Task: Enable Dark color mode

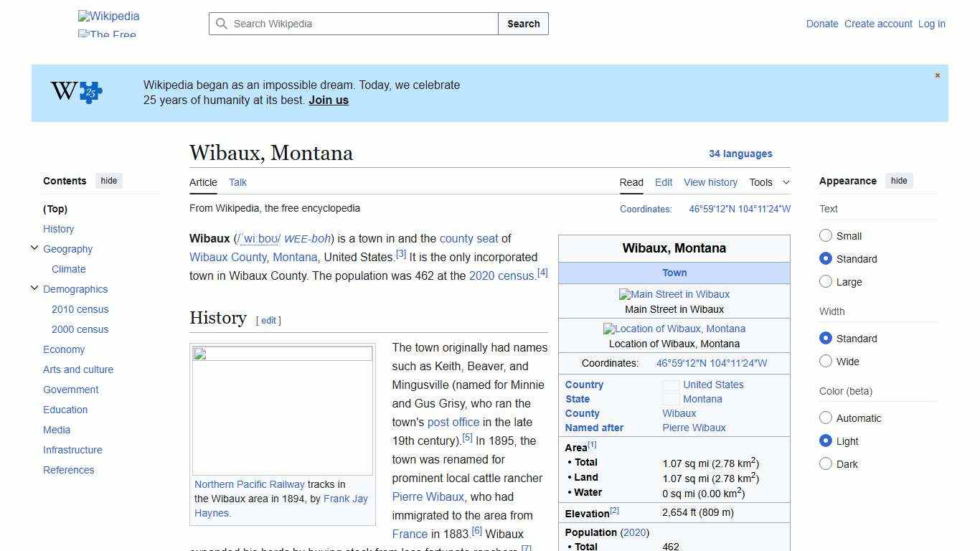Action: click(826, 463)
